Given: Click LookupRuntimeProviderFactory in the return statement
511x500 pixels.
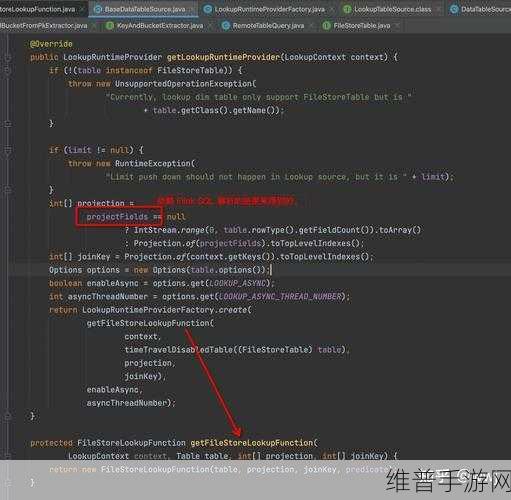Looking at the screenshot, I should [148, 310].
